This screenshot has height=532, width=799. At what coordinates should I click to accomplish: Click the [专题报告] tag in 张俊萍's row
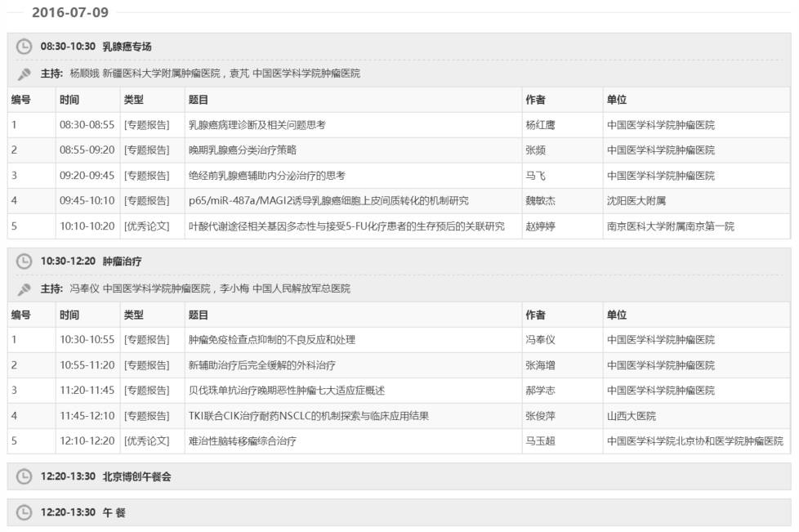[147, 416]
